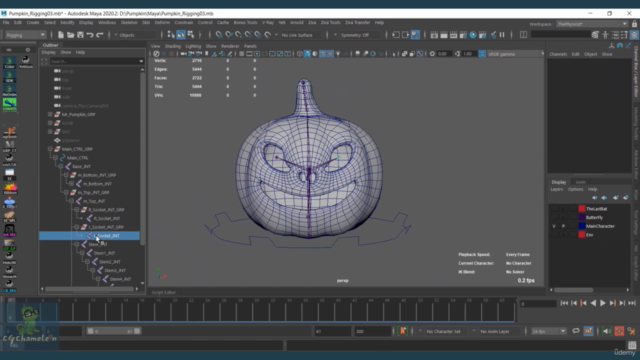Click the Undo arrow icon
Image resolution: width=640 pixels, height=360 pixels.
pos(90,35)
